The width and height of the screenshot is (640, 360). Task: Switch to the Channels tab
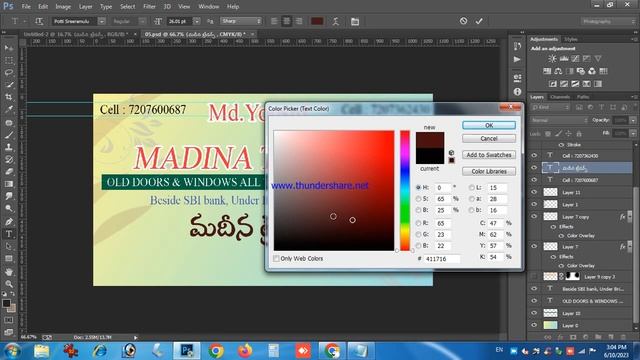pyautogui.click(x=560, y=97)
